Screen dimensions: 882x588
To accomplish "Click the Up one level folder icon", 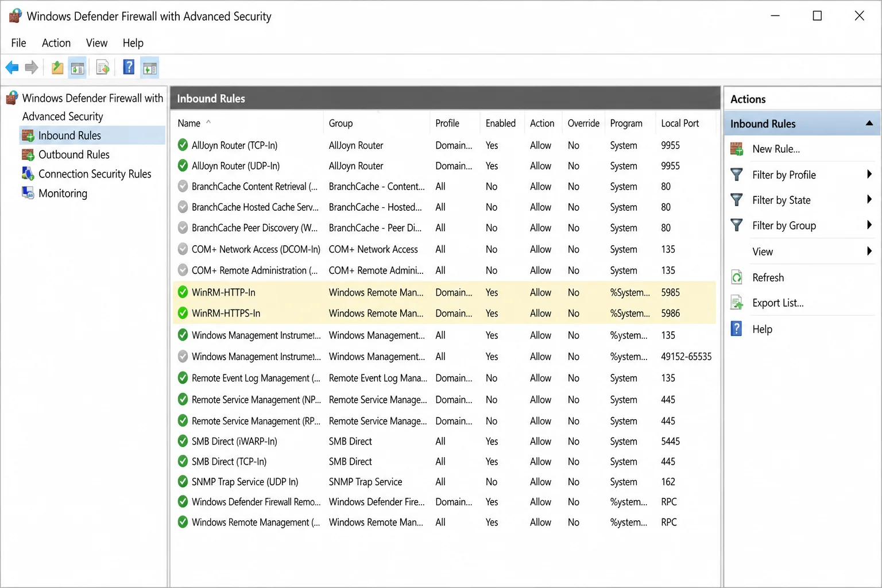I will pyautogui.click(x=57, y=68).
